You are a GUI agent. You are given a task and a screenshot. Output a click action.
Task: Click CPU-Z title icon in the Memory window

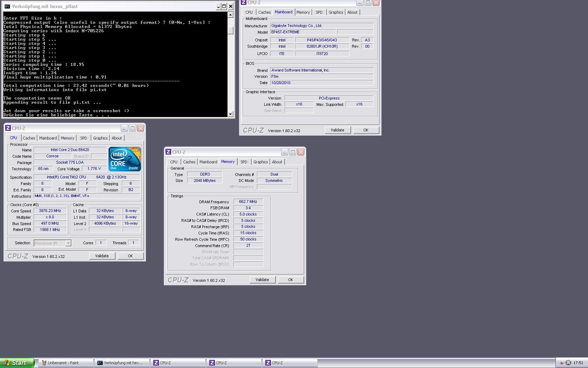pyautogui.click(x=168, y=152)
